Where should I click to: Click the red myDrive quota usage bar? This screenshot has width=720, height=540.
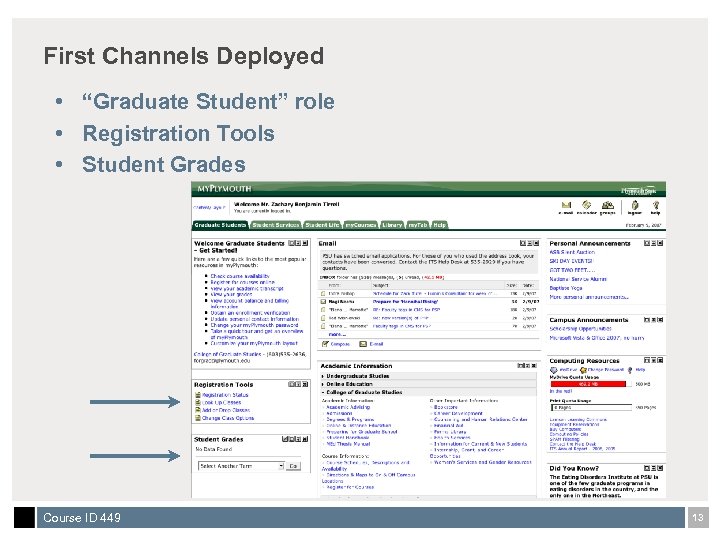pos(588,384)
